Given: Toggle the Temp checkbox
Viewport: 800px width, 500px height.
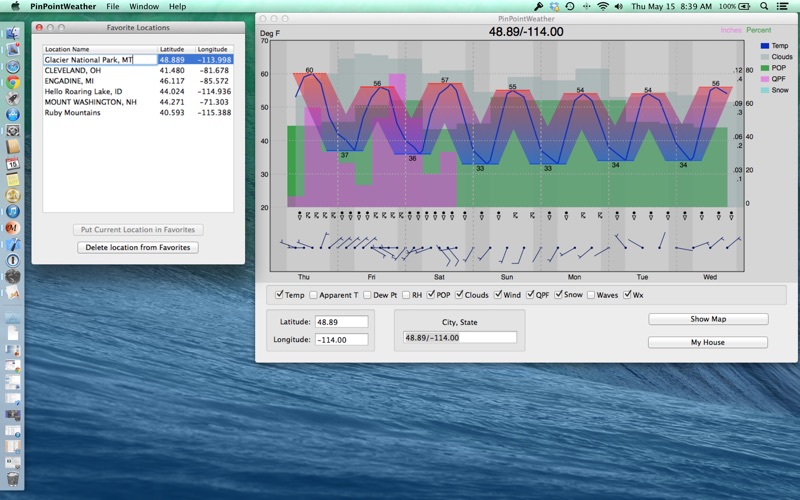Looking at the screenshot, I should [279, 294].
